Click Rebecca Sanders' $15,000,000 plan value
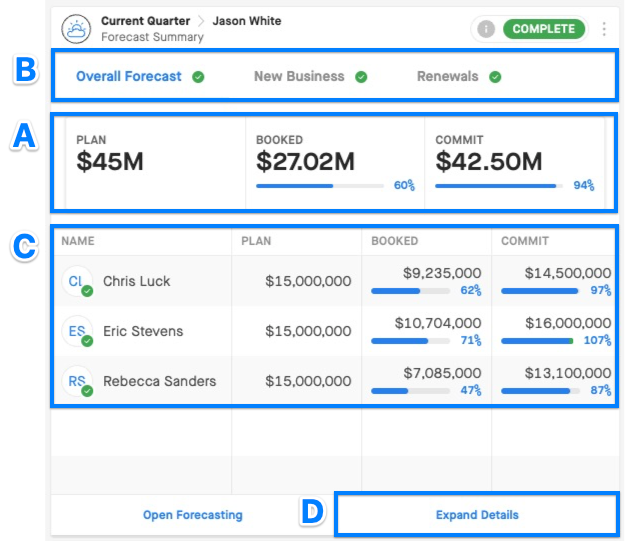Viewport: 625px width, 541px height. tap(308, 381)
